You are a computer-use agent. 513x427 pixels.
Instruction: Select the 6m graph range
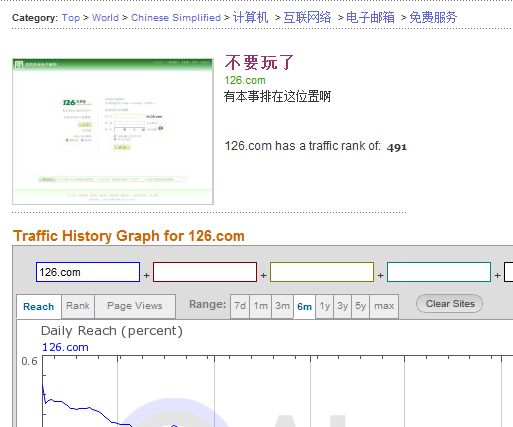tap(304, 306)
